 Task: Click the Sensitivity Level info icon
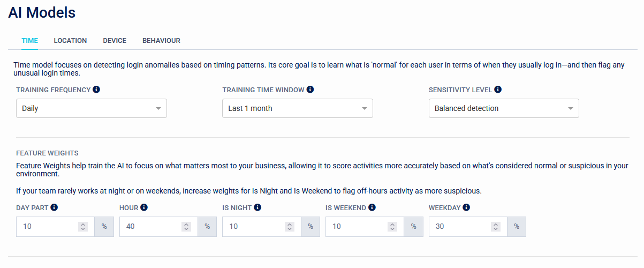click(x=498, y=90)
